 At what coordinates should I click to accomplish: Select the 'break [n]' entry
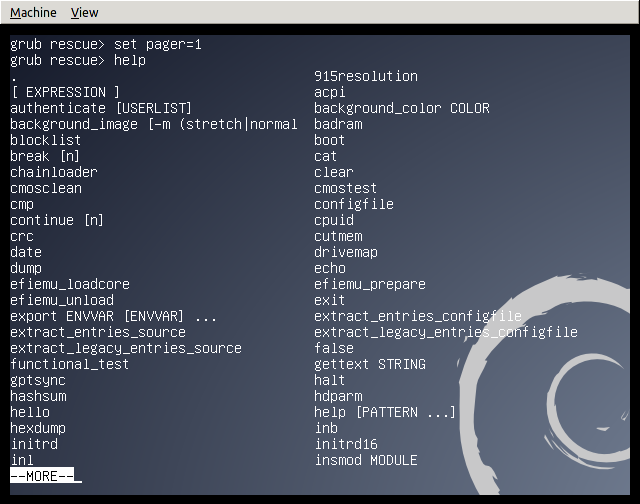(45, 156)
